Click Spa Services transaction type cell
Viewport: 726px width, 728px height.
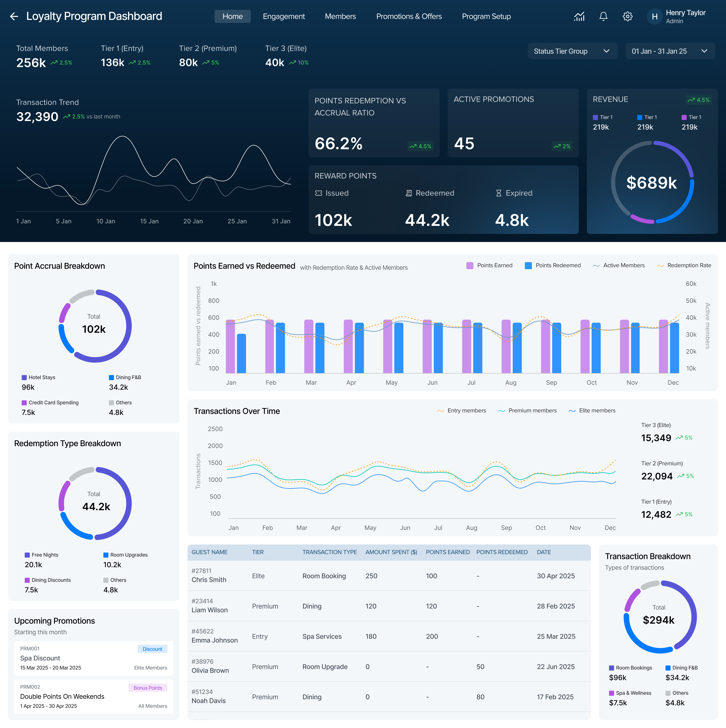(x=322, y=636)
